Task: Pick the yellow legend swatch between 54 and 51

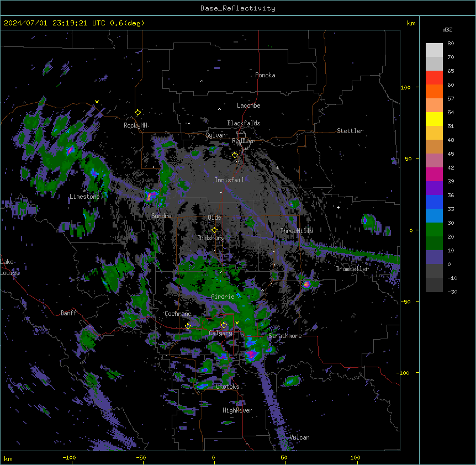Action: 434,119
